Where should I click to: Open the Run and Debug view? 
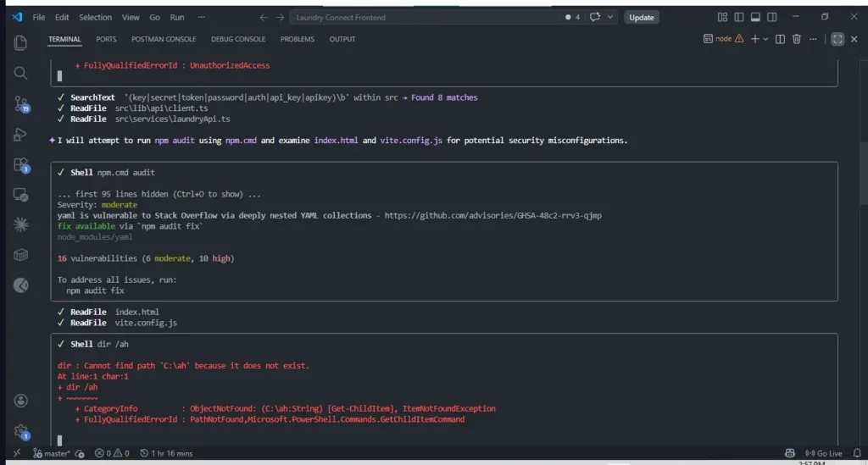(x=20, y=135)
